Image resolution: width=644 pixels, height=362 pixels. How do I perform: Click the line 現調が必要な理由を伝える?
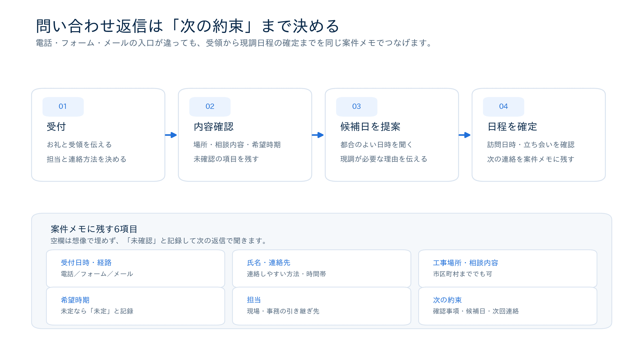pyautogui.click(x=384, y=159)
